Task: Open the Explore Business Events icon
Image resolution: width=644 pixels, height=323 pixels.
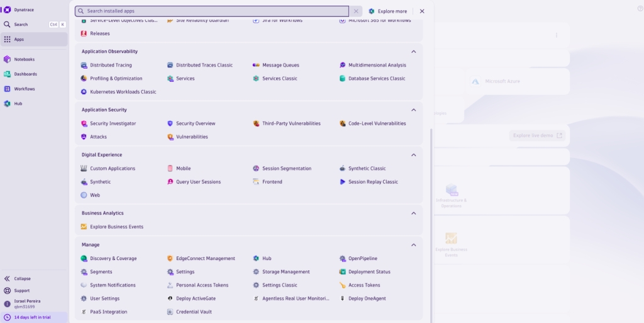Action: [84, 227]
